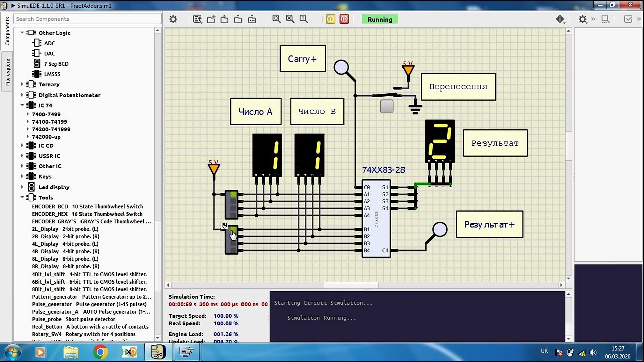Click the green Running status indicator
This screenshot has height=362, width=644.
[380, 19]
